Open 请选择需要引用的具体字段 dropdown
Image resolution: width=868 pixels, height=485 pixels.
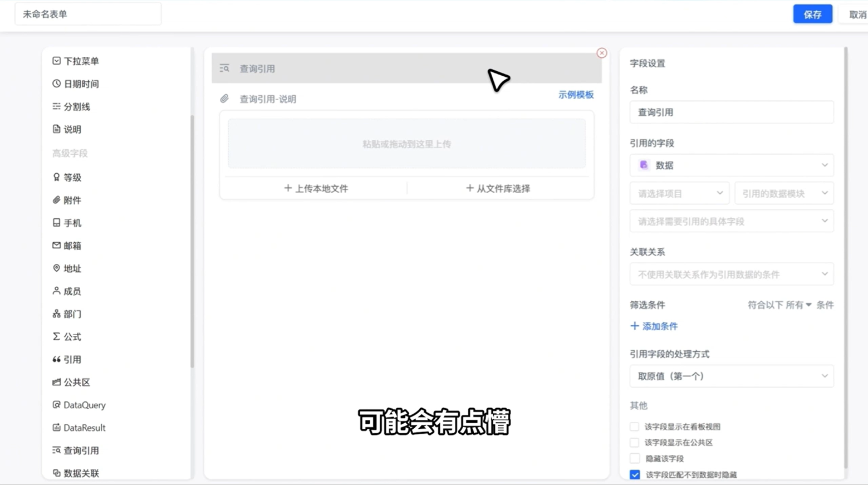(732, 221)
